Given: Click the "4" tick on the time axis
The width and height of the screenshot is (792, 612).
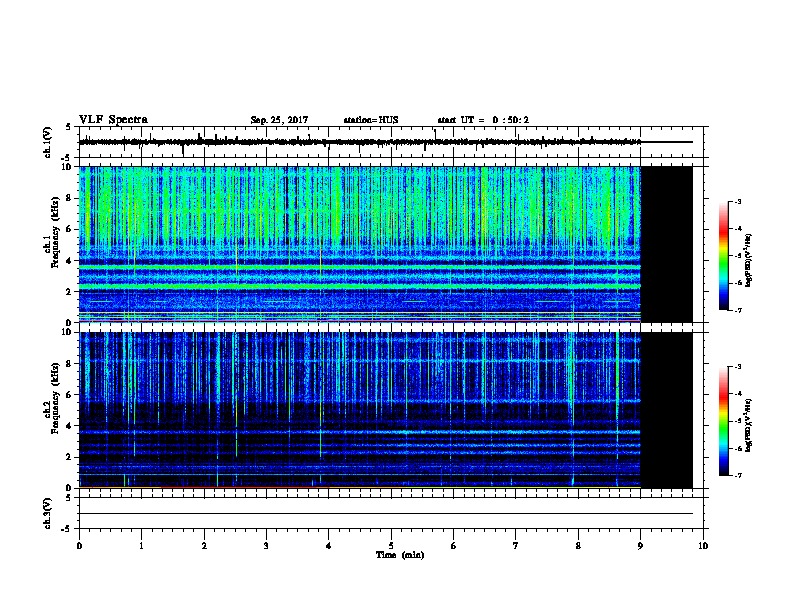Looking at the screenshot, I should tap(328, 545).
